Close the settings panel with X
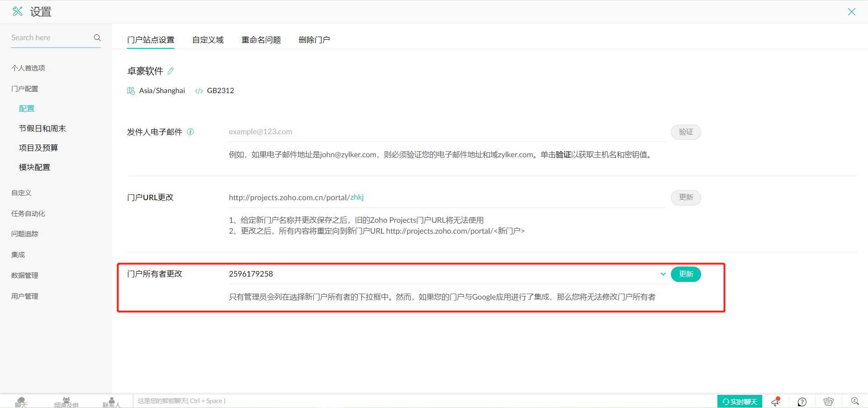Screen dimensions: 868x408 pyautogui.click(x=851, y=12)
